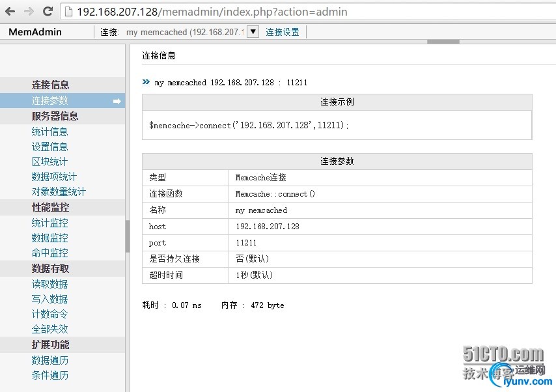Click the 连接信息 page heading
Image resolution: width=556 pixels, height=392 pixels.
pos(159,56)
